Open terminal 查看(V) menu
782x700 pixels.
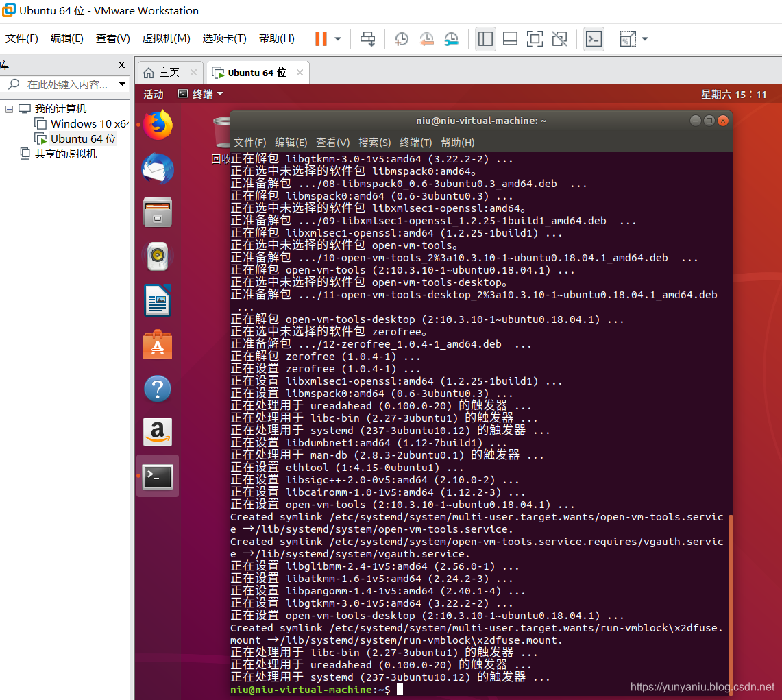tap(332, 143)
